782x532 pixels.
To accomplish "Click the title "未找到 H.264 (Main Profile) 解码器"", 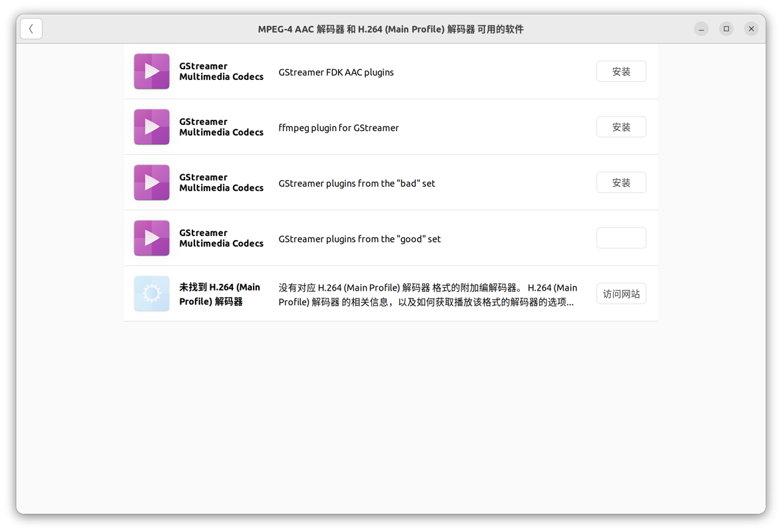I will (x=220, y=295).
